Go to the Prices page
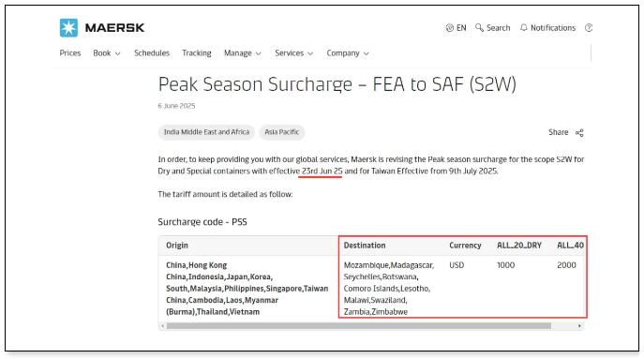644x359 pixels. [70, 53]
